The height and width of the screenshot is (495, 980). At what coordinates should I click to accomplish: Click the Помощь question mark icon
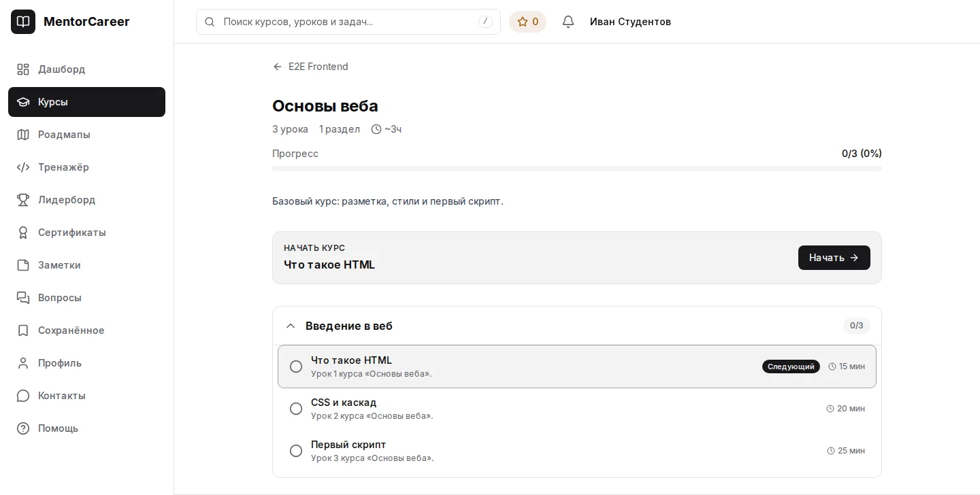pos(23,428)
